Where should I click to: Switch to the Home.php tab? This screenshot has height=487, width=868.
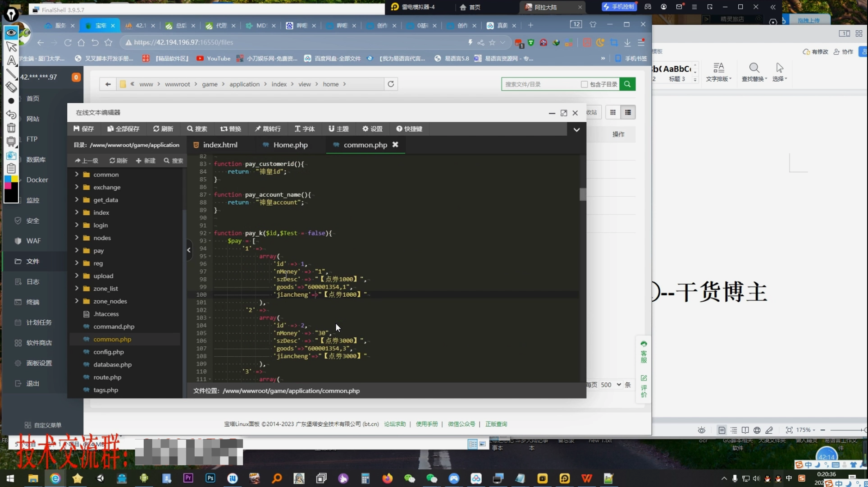pyautogui.click(x=290, y=145)
